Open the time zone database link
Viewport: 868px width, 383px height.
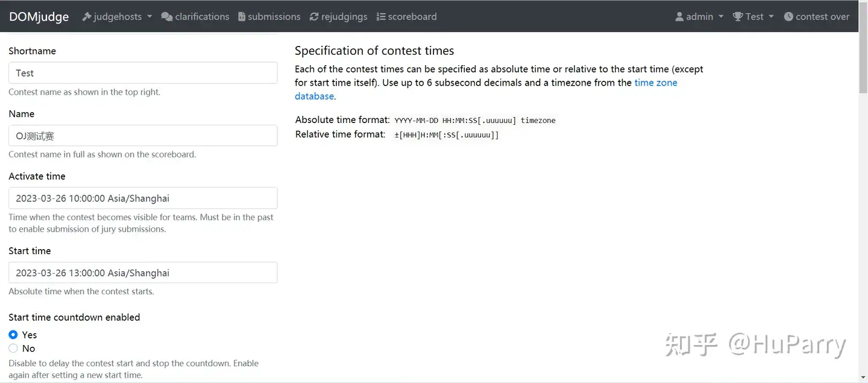tap(655, 83)
